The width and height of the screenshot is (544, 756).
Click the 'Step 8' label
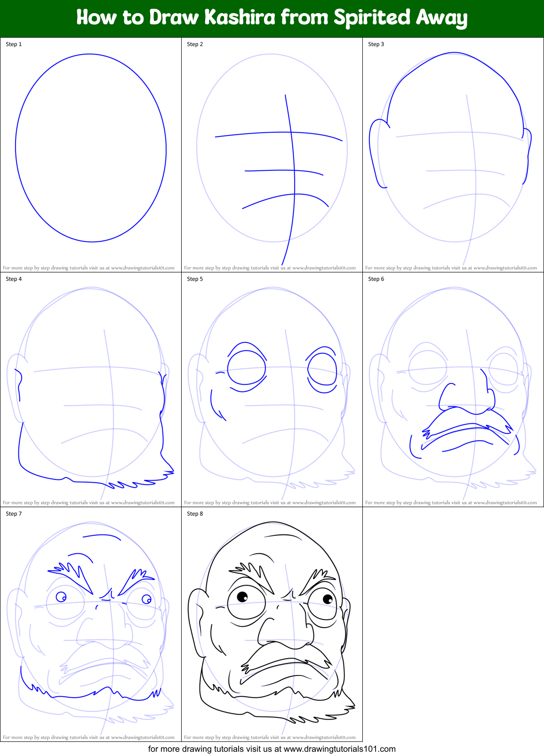195,514
